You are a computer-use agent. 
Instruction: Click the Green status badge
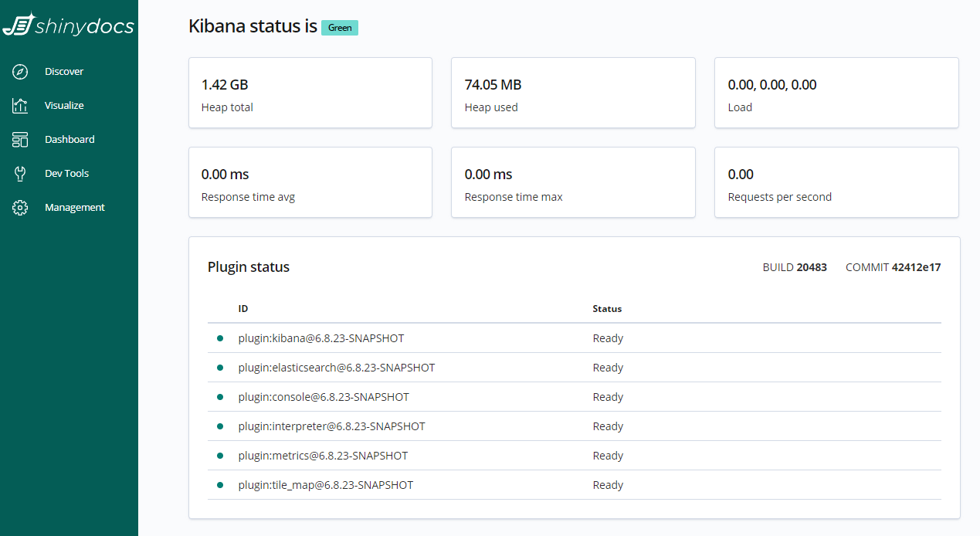[x=340, y=28]
